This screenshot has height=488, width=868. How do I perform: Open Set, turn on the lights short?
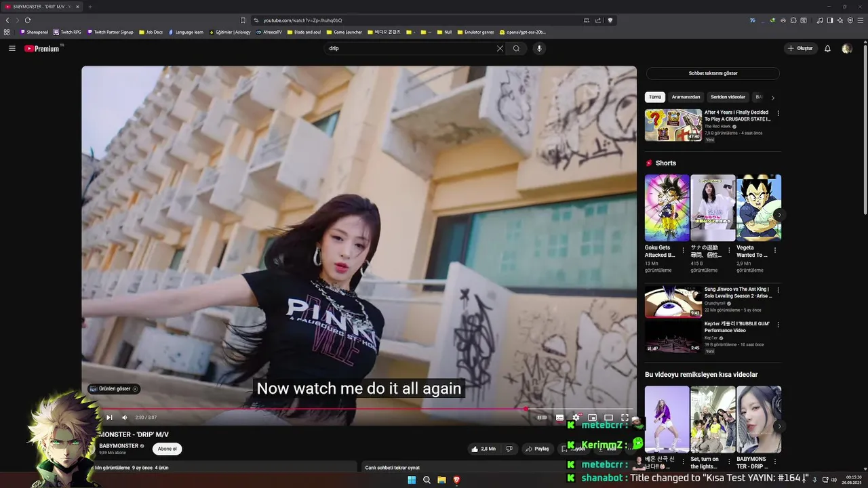click(x=713, y=420)
